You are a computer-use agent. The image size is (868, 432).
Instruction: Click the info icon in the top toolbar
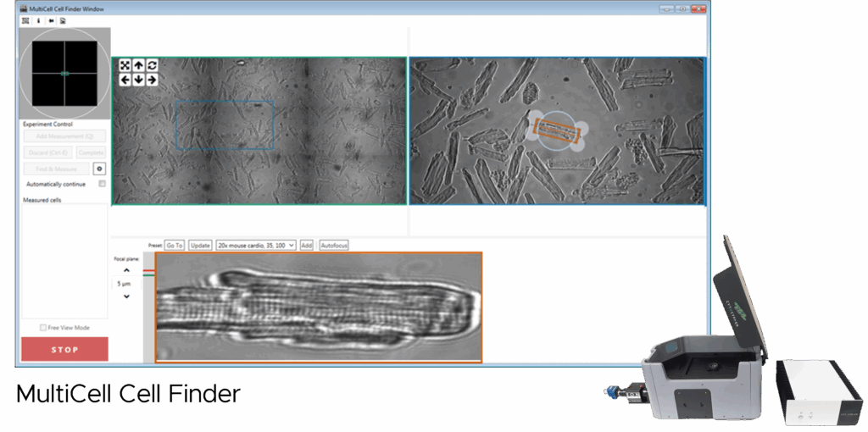point(38,20)
